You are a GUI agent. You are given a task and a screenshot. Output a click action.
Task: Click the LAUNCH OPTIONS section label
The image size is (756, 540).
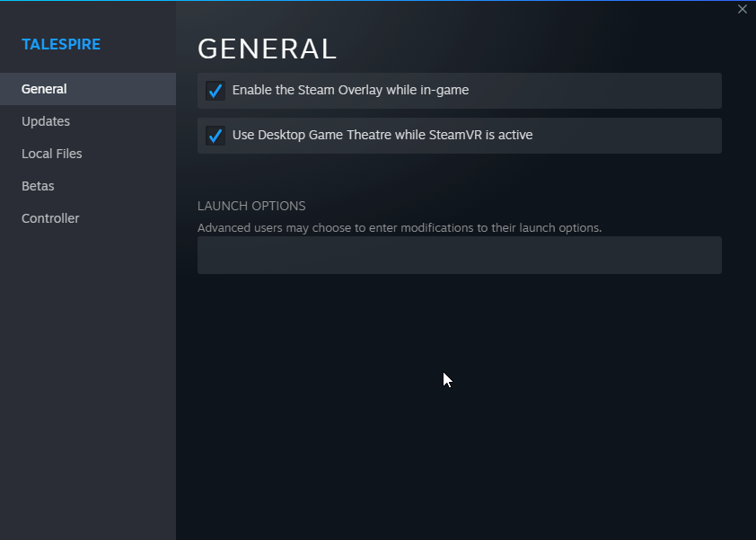(x=251, y=206)
